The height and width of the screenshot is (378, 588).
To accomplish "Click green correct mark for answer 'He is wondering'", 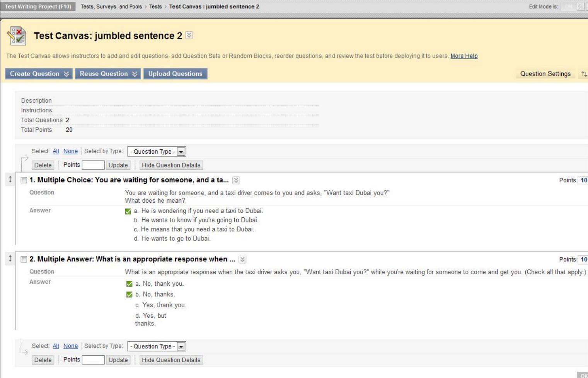I will click(128, 211).
